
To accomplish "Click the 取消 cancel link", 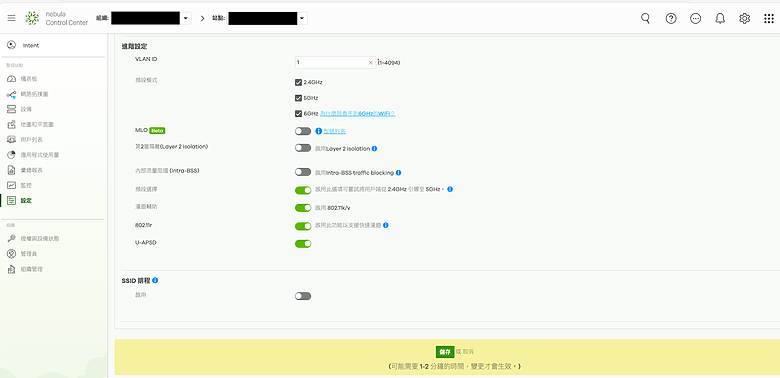I will click(x=468, y=352).
